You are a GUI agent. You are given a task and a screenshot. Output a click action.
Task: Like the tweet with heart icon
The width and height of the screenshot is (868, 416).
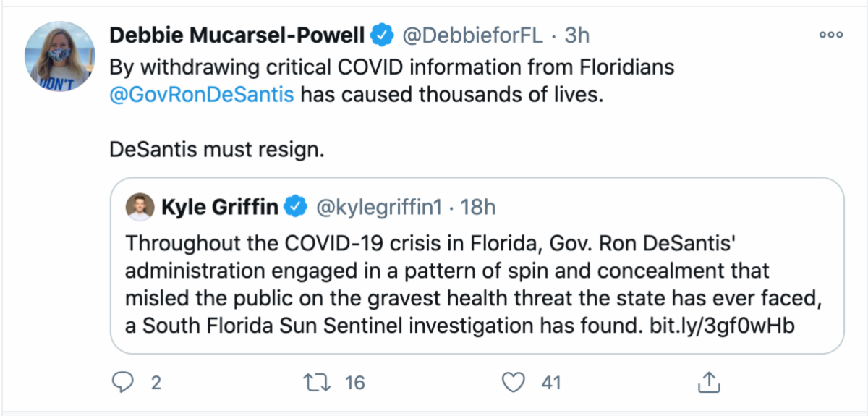[513, 381]
